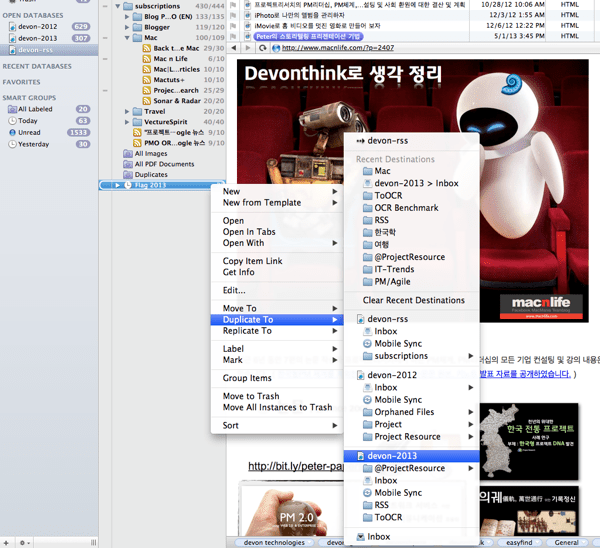The image size is (600, 548).
Task: Open the Today smart group
Action: click(x=28, y=121)
